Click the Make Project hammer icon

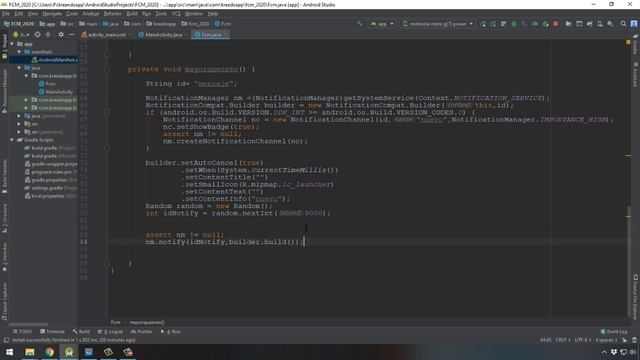click(360, 24)
